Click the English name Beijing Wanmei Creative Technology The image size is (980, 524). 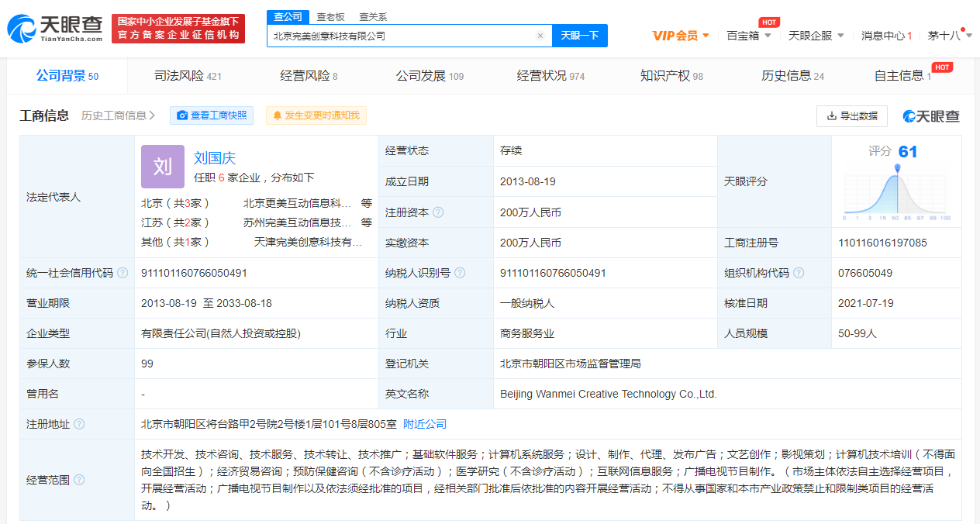click(x=609, y=394)
